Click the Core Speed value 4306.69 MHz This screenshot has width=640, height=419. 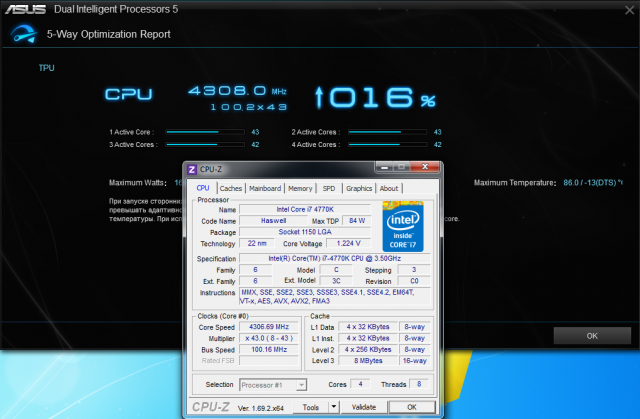click(x=269, y=327)
